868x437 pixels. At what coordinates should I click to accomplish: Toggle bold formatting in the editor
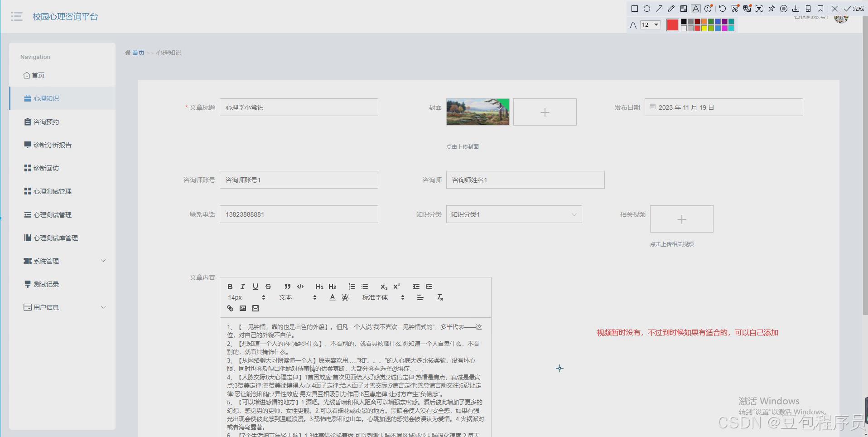pos(230,286)
